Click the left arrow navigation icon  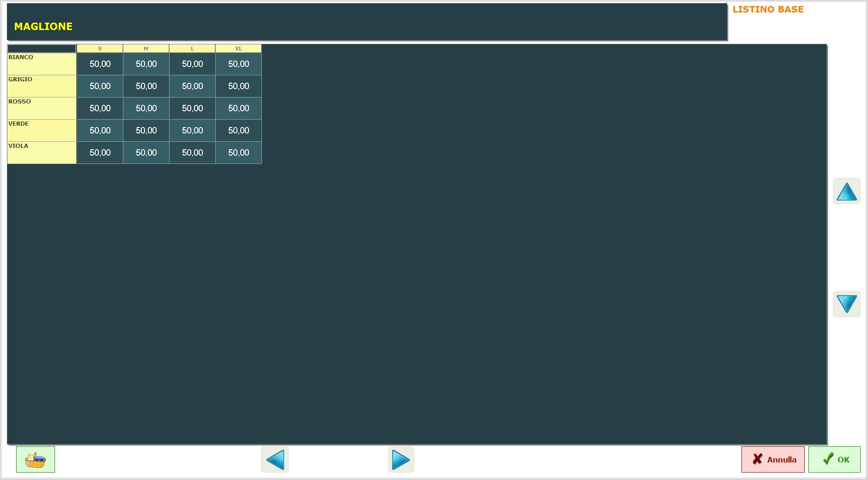275,460
